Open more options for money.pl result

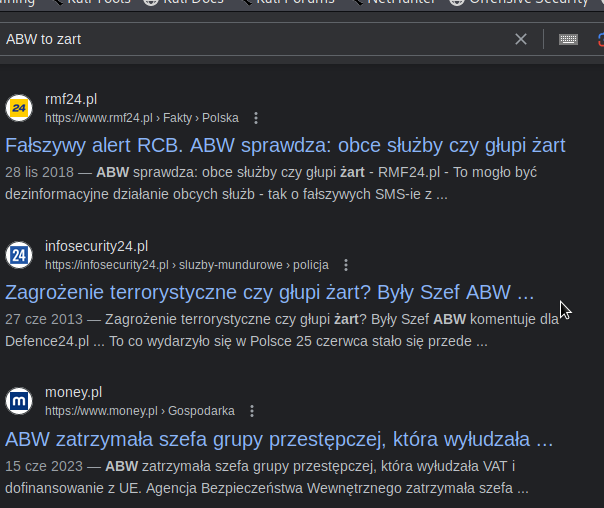point(252,411)
